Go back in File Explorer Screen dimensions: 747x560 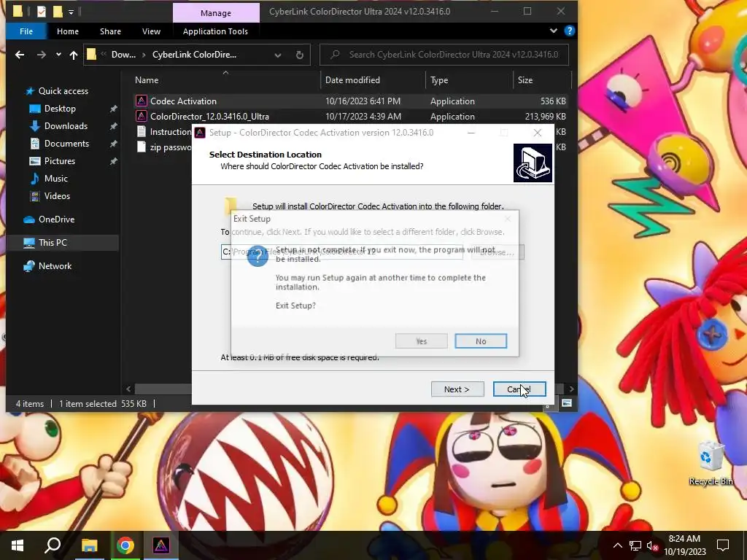coord(20,55)
